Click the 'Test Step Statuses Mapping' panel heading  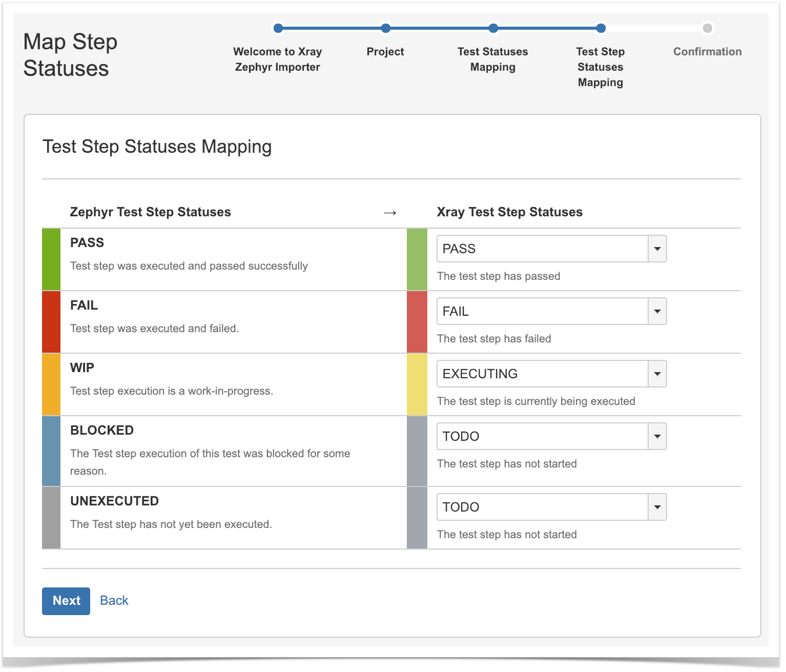tap(157, 147)
